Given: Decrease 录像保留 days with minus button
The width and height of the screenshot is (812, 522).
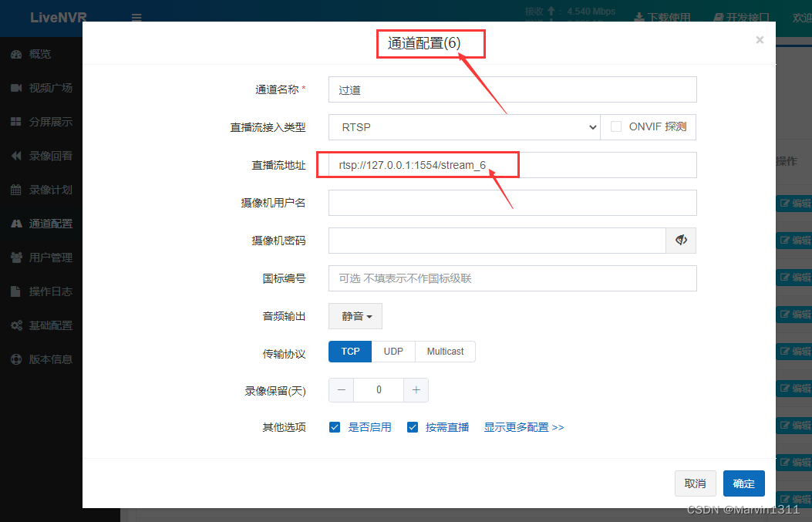Looking at the screenshot, I should [342, 390].
